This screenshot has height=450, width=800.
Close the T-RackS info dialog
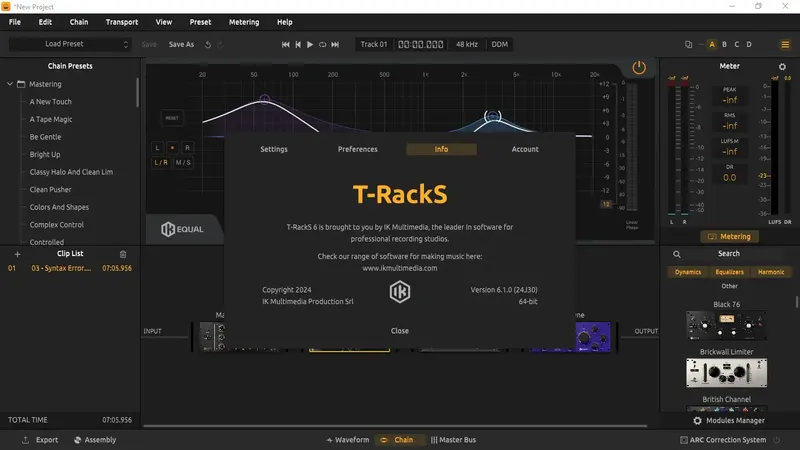tap(399, 331)
